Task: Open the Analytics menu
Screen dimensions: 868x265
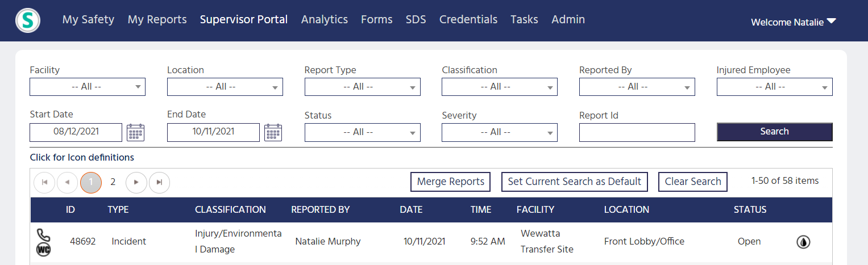Action: [325, 19]
